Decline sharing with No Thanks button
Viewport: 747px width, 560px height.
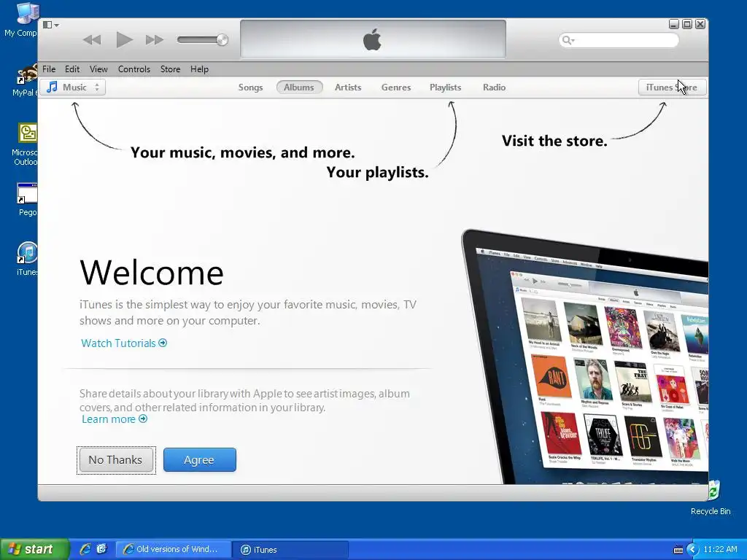tap(116, 459)
